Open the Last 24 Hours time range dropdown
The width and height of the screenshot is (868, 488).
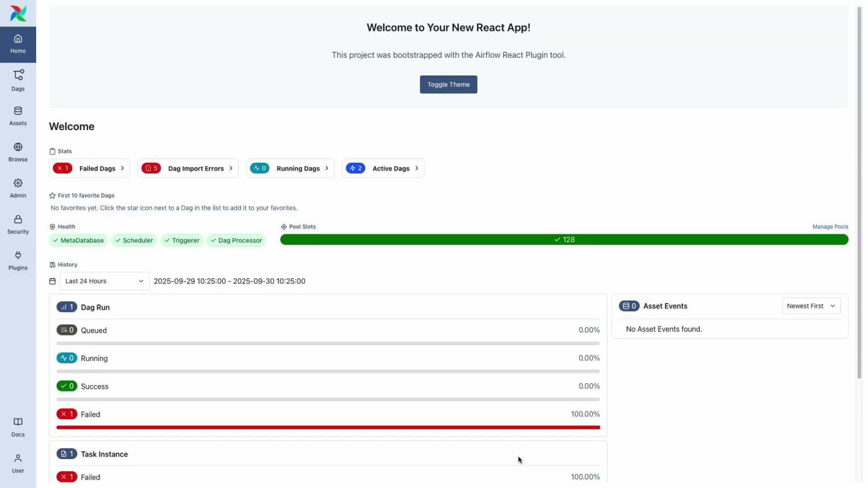pos(104,281)
